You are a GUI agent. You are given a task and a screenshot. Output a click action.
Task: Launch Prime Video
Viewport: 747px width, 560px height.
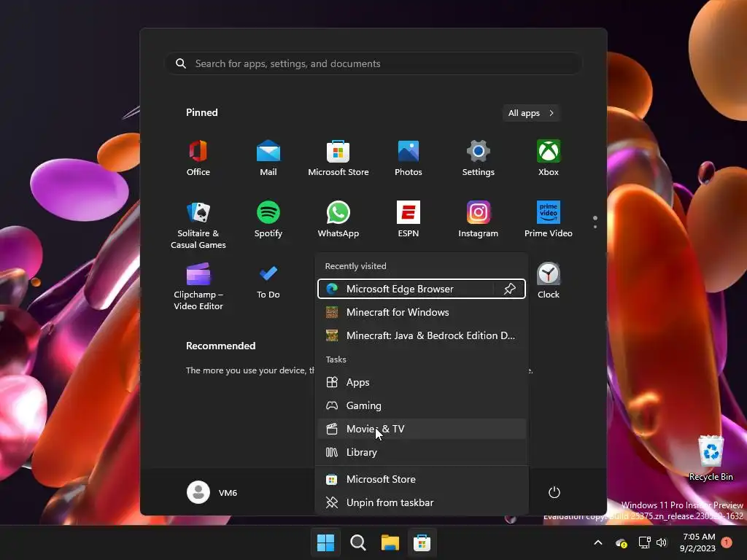coord(549,219)
